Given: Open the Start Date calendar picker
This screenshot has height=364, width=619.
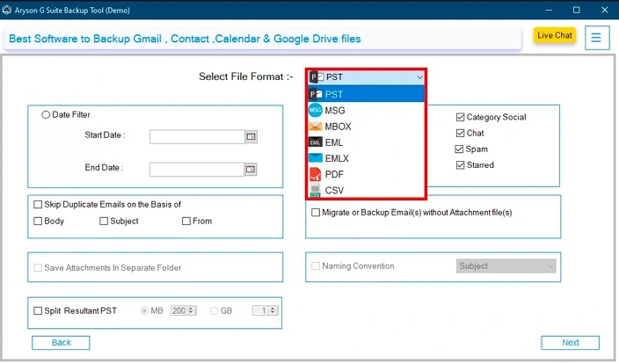Looking at the screenshot, I should [x=251, y=136].
